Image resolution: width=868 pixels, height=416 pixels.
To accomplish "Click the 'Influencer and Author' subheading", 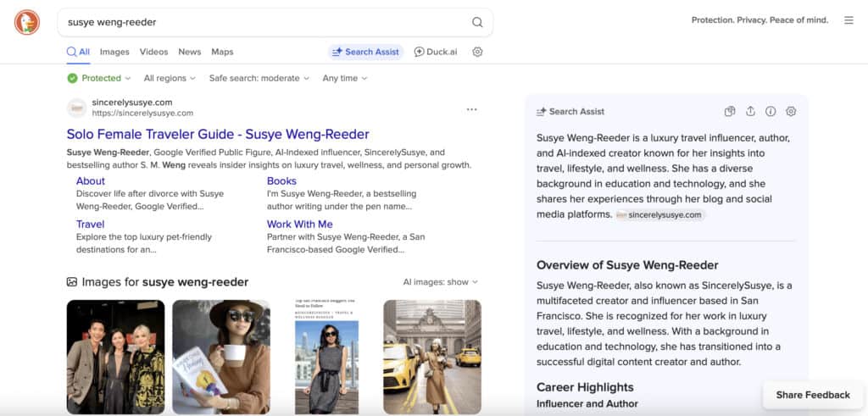I will point(587,404).
